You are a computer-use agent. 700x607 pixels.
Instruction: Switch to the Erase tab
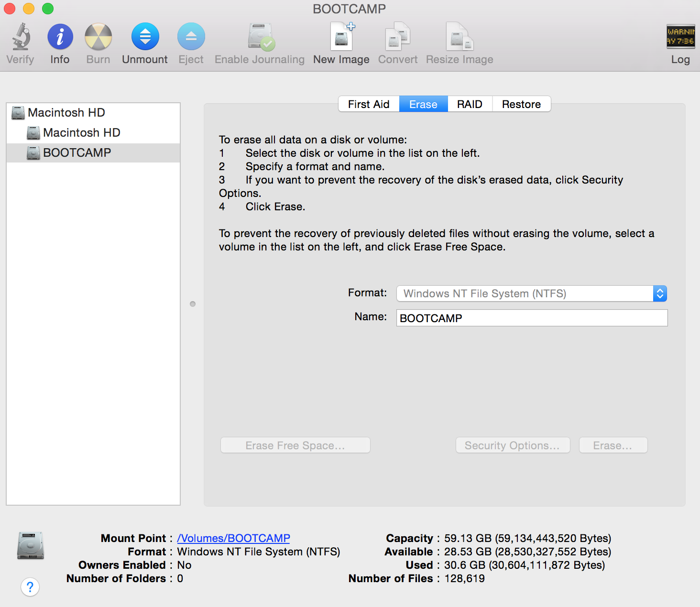424,104
